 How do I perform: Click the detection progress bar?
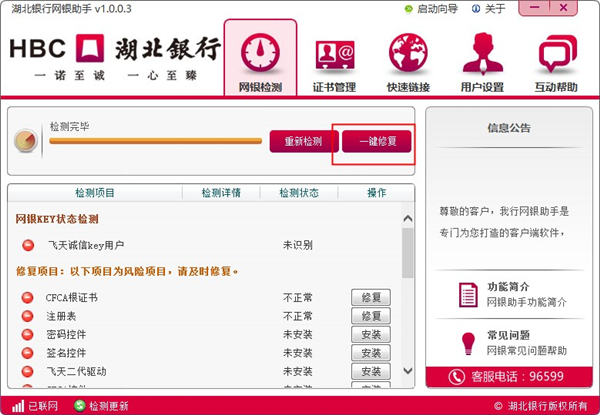155,141
